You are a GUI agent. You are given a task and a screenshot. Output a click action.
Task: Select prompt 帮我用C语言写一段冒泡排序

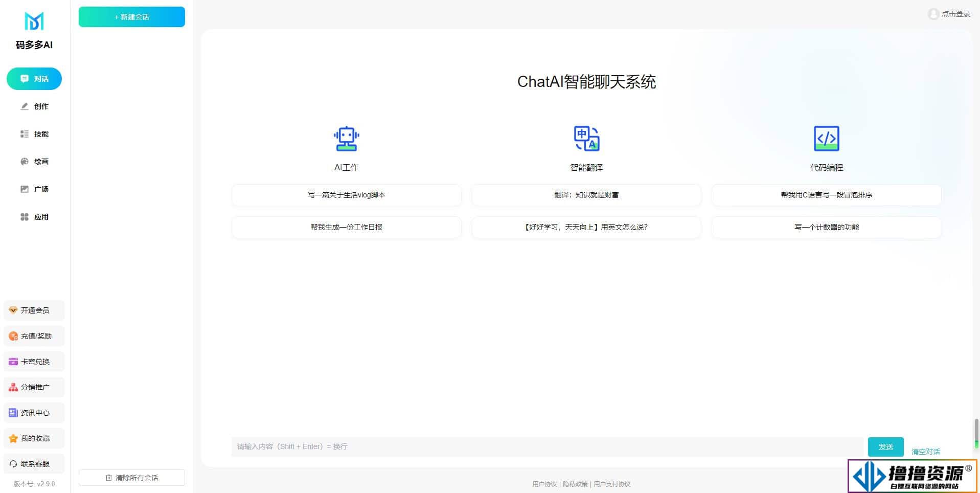point(827,195)
